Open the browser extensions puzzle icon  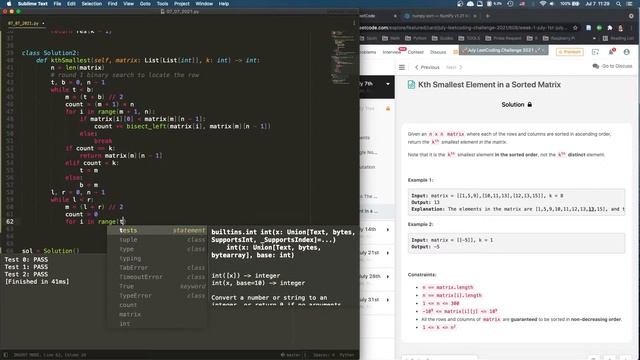click(610, 28)
